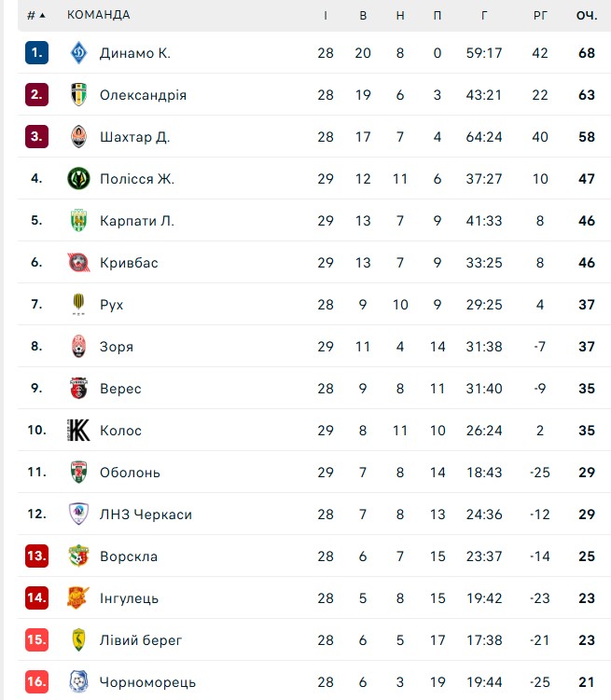Click the Колос club logo
This screenshot has width=611, height=700.
click(79, 431)
